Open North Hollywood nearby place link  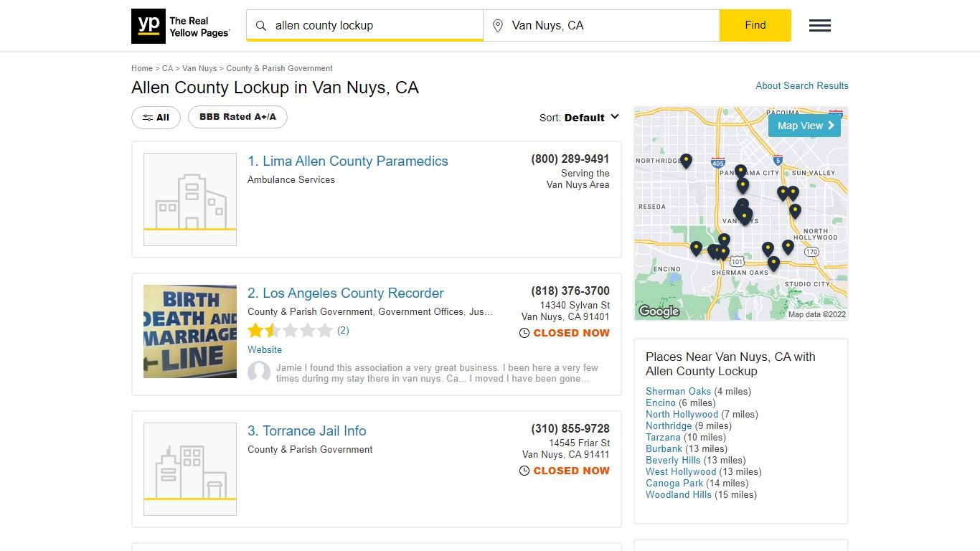(x=682, y=415)
